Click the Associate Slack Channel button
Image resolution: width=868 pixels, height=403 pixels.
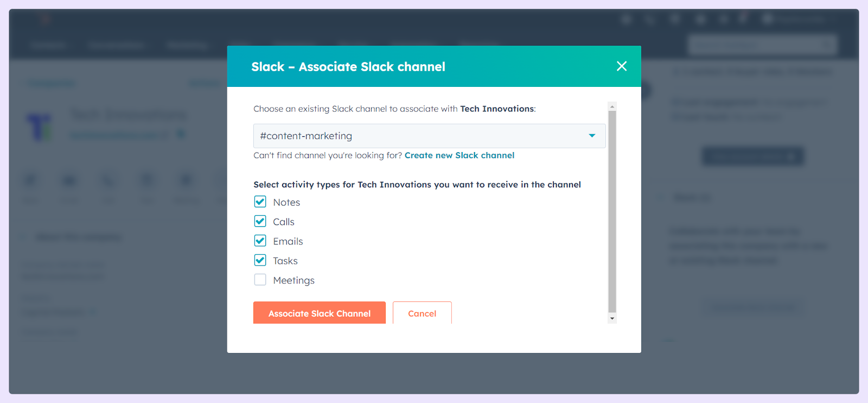[320, 313]
